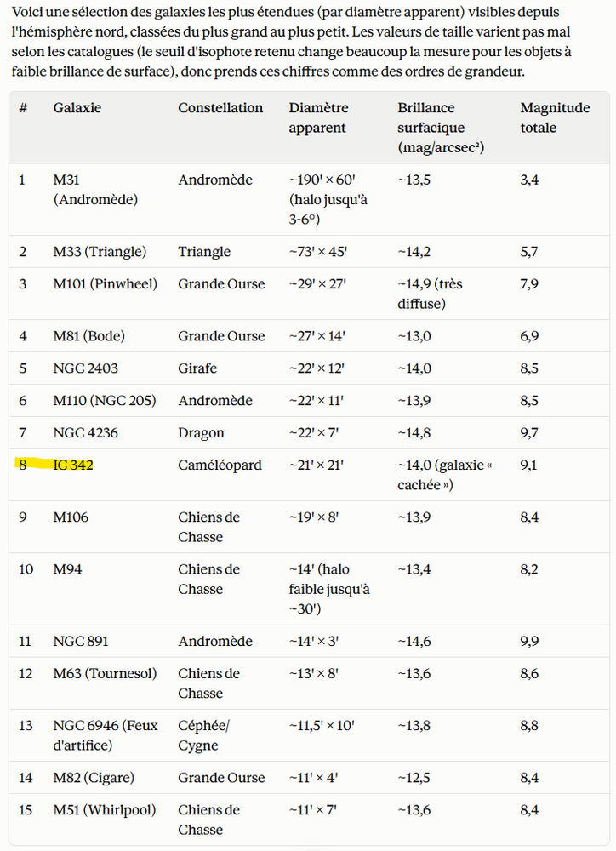Viewport: 616px width, 851px height.
Task: Select the Dragon constellation cell
Action: [x=201, y=433]
